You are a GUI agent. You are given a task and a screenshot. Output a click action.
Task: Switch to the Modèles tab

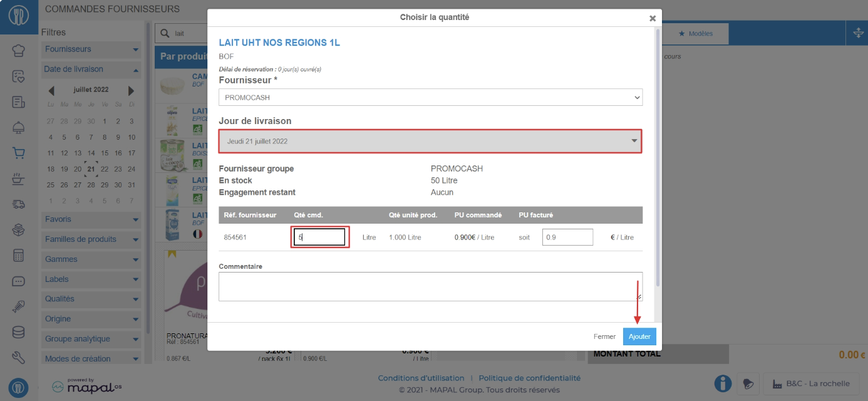tap(696, 34)
